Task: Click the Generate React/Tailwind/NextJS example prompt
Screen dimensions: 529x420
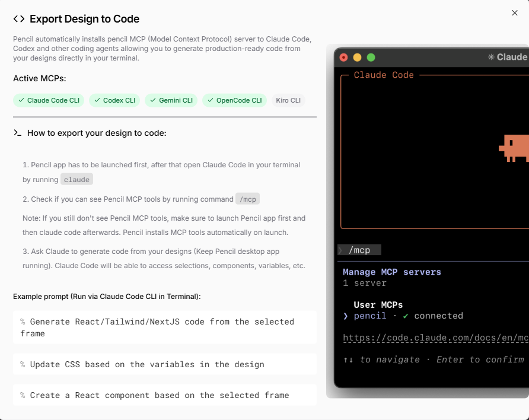Action: tap(165, 327)
